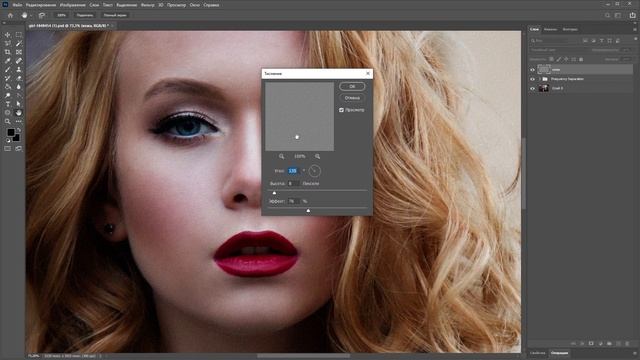Select the Gradient tool
640x360 pixels.
8,87
